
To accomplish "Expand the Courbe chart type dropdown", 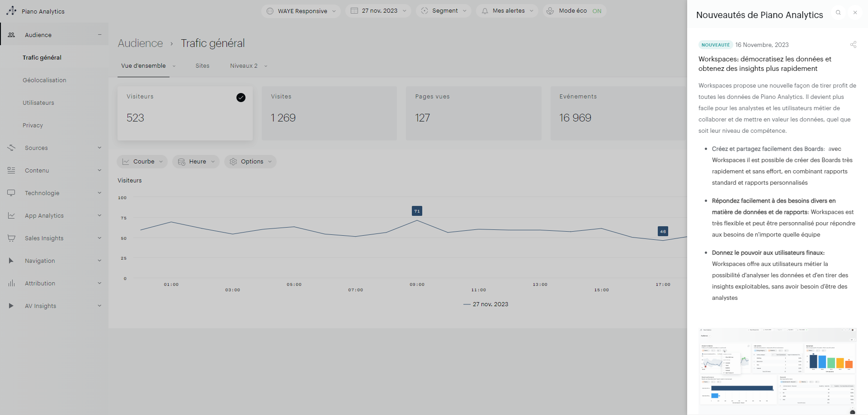I will [142, 162].
